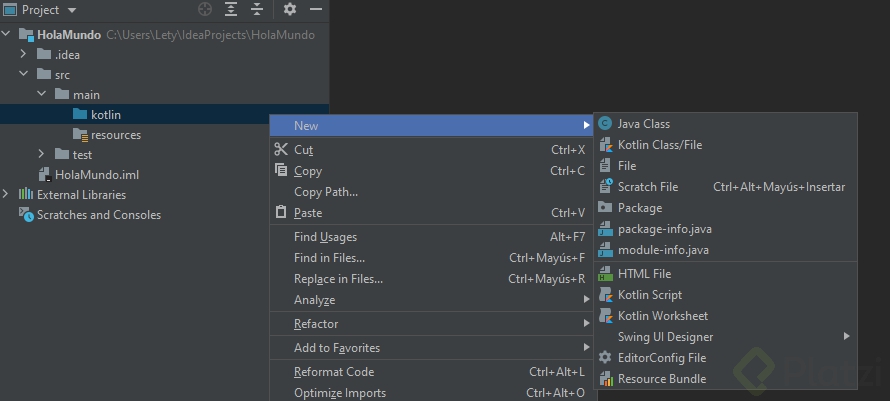Click the HolaMundo project path text

click(211, 35)
